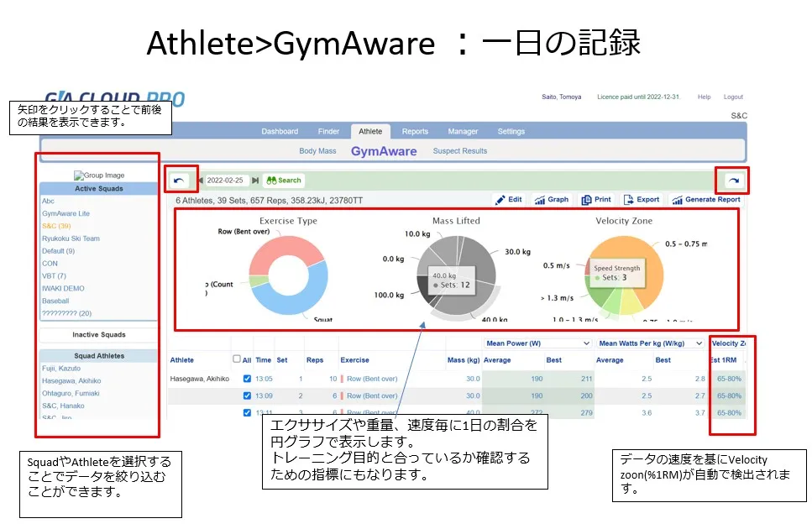
Task: Click the 2022-02-25 date field
Action: pos(225,181)
